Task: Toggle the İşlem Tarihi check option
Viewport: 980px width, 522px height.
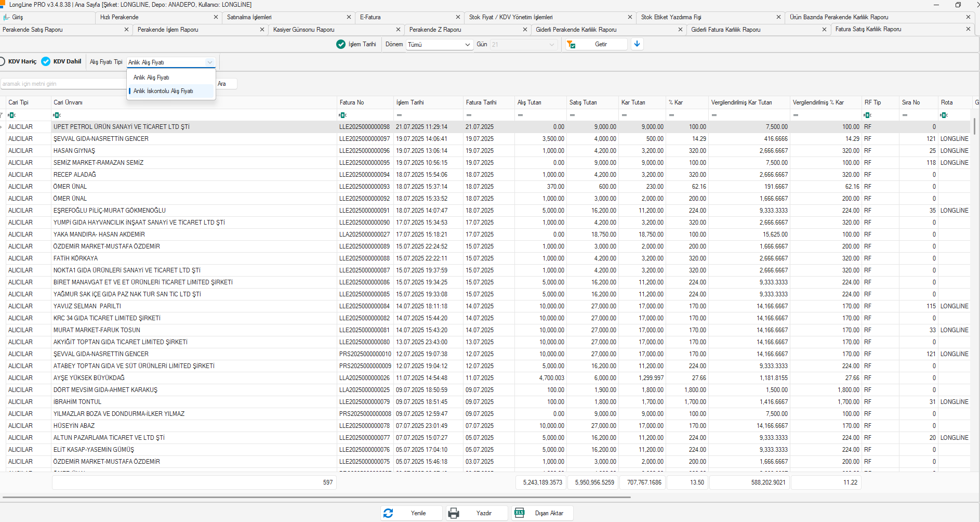Action: click(x=341, y=44)
